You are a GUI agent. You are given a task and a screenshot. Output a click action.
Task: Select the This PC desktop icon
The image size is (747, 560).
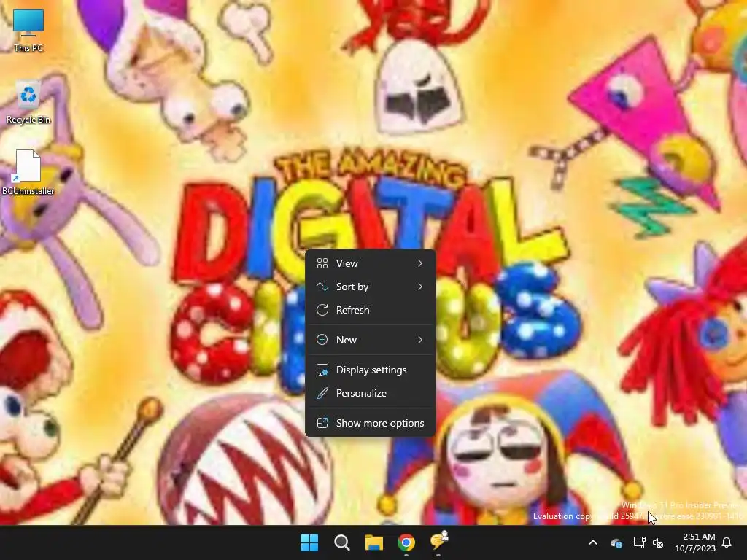(28, 31)
